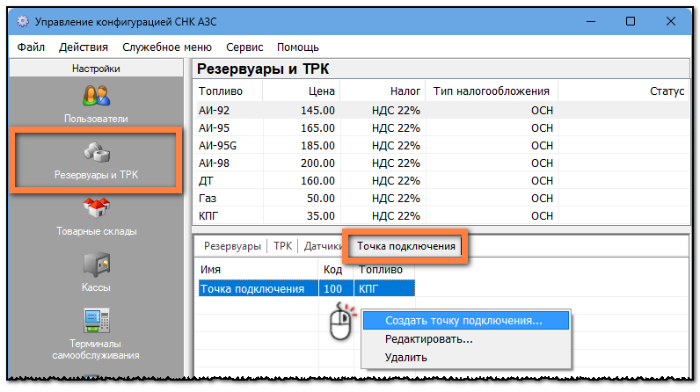
Task: Click Топливо header in connection points table
Action: pyautogui.click(x=384, y=270)
